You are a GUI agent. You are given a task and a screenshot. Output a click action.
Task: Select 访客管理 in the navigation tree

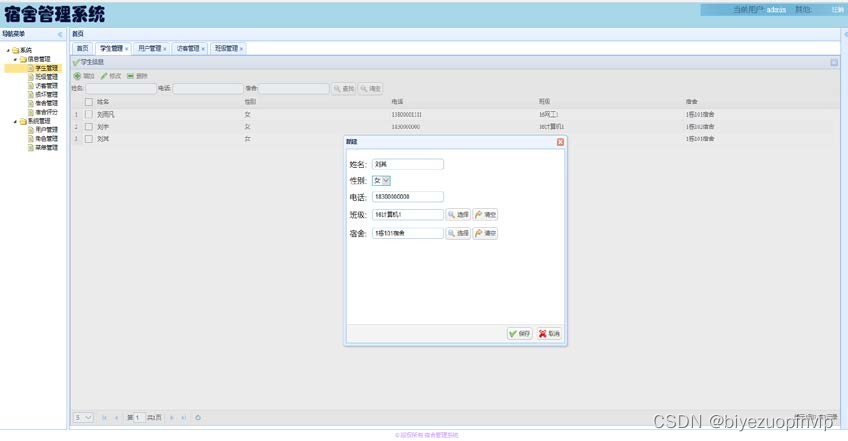pos(47,85)
